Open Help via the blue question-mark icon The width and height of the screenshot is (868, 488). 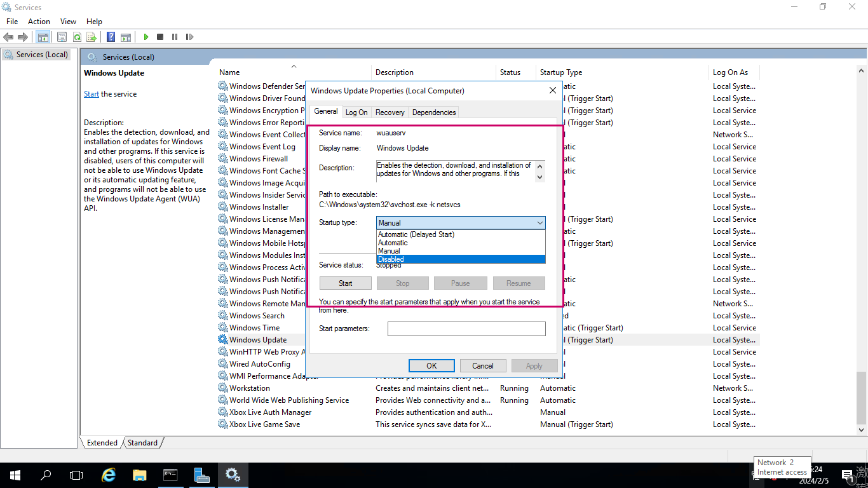(111, 37)
